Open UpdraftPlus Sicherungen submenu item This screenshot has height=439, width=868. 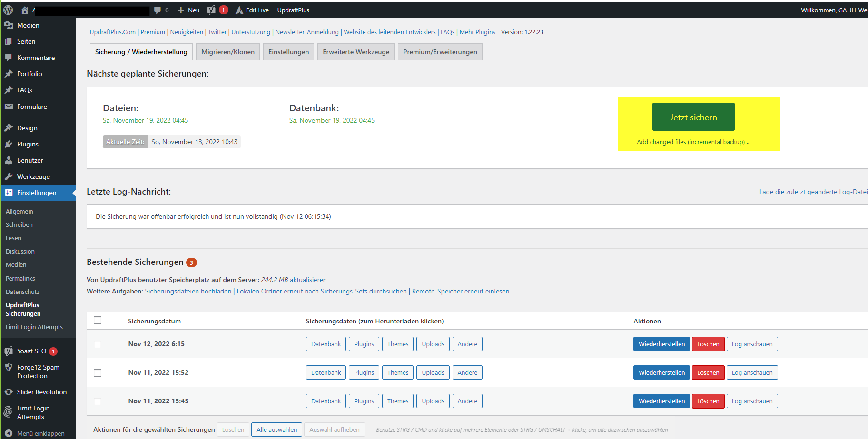click(x=23, y=309)
